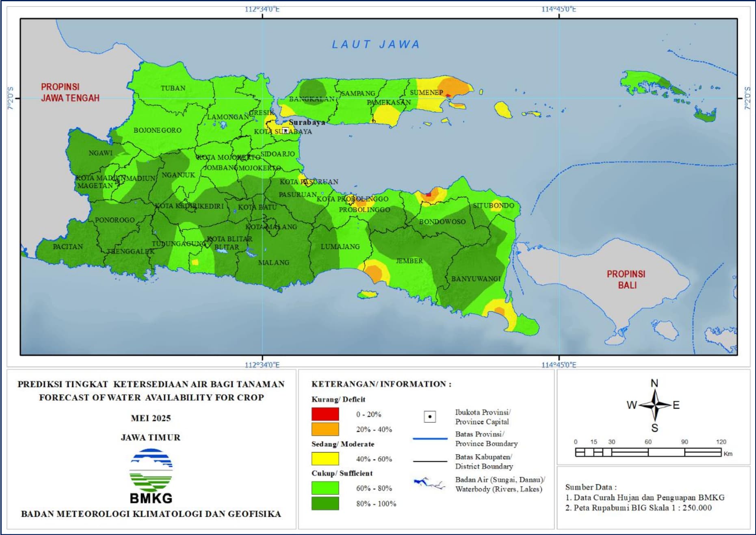The height and width of the screenshot is (535, 756).
Task: Select the dark green 80% - 100% swatch
Action: coord(325,503)
